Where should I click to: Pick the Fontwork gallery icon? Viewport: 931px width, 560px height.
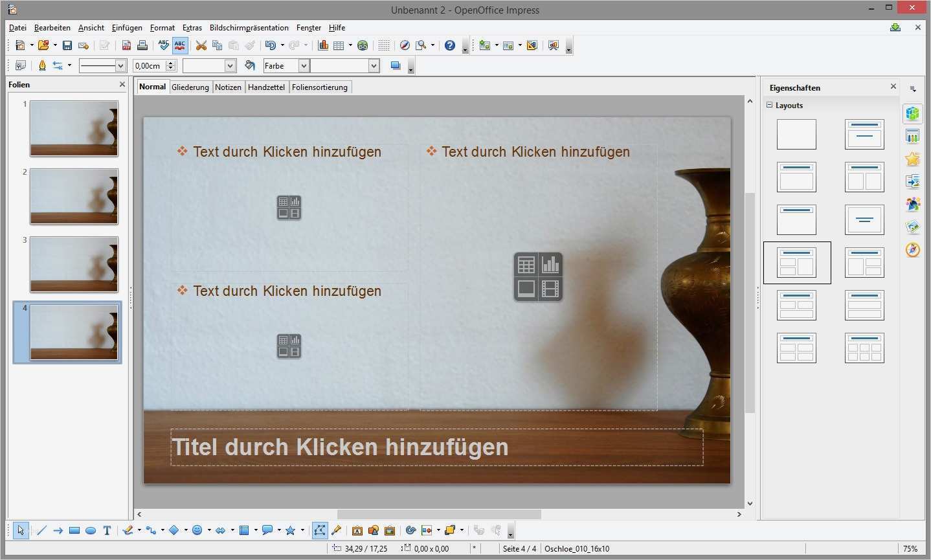[x=357, y=530]
